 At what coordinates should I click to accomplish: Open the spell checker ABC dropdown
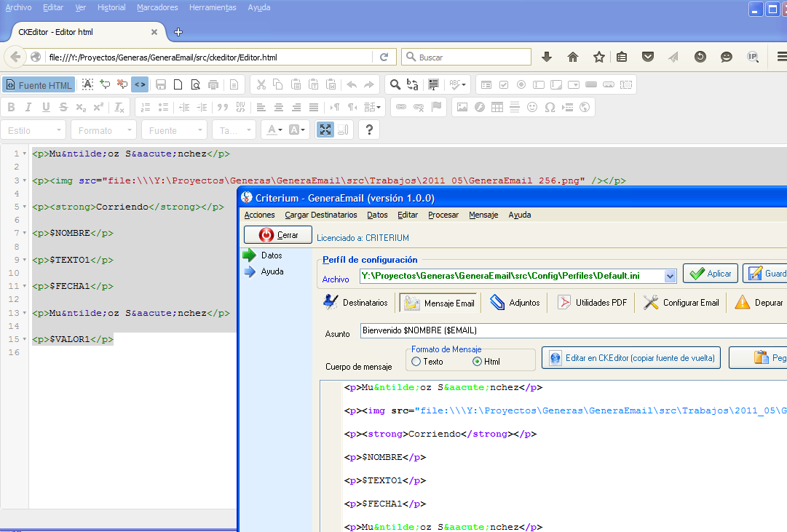tap(457, 85)
